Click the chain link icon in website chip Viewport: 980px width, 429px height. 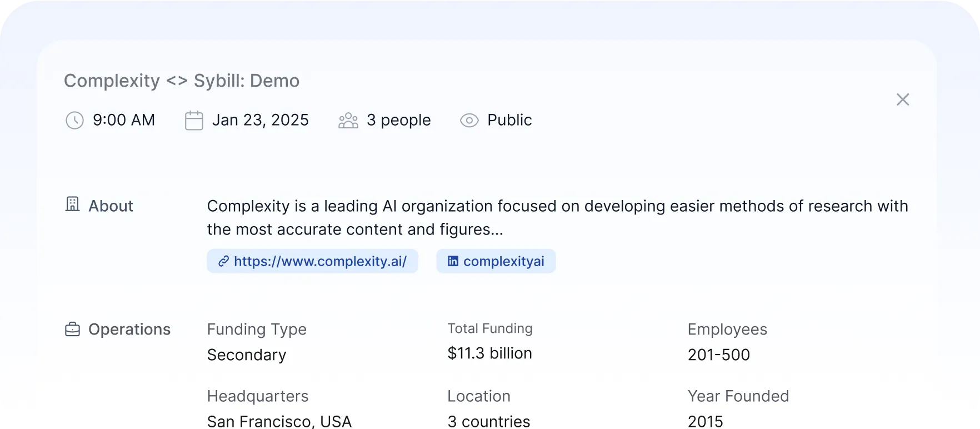click(223, 261)
